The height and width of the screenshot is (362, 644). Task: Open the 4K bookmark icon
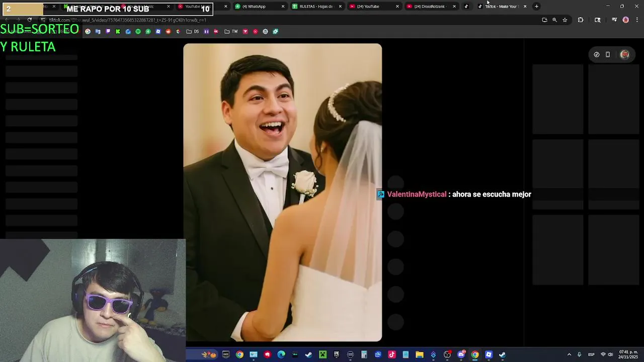click(x=216, y=31)
